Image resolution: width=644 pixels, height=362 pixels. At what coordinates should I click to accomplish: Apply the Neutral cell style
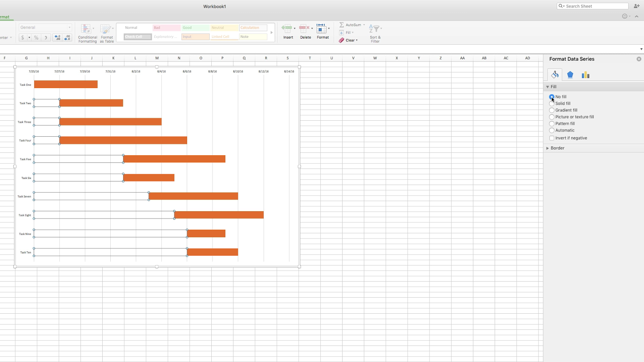coord(224,27)
